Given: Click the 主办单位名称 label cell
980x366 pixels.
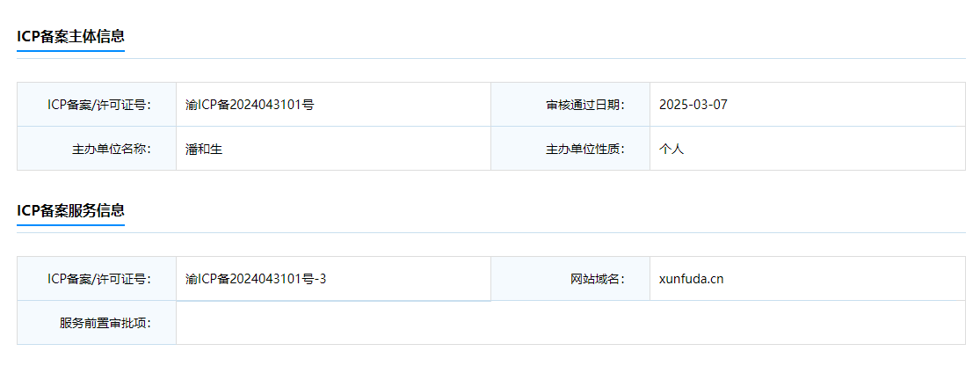Looking at the screenshot, I should coord(97,149).
